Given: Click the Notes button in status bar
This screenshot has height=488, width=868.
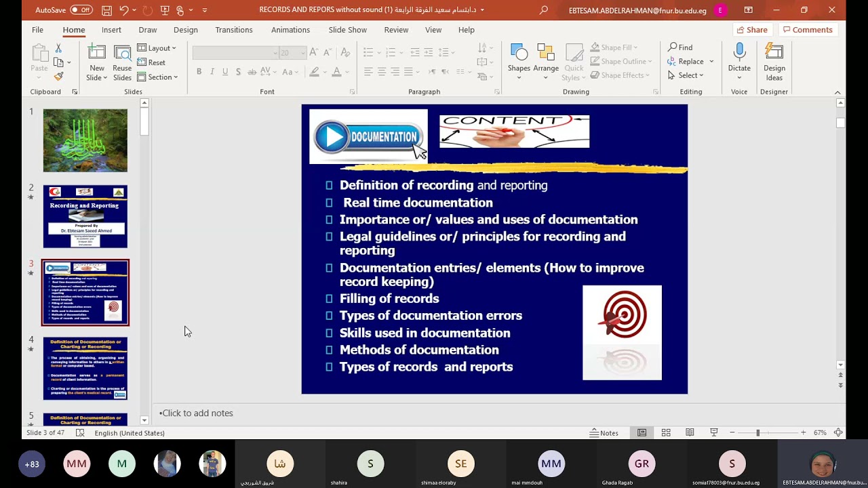Looking at the screenshot, I should [x=604, y=433].
